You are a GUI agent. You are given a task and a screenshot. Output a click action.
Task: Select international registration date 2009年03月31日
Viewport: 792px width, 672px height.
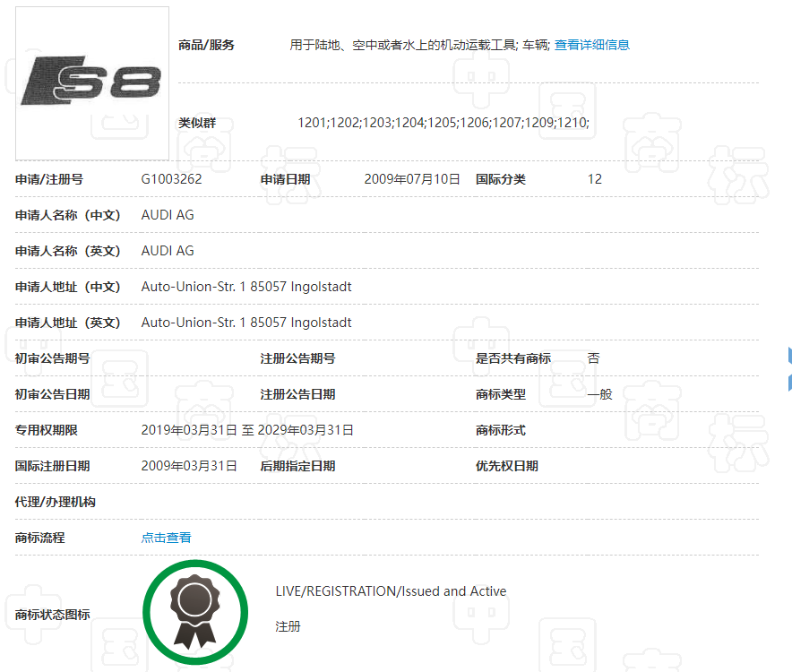click(x=189, y=466)
